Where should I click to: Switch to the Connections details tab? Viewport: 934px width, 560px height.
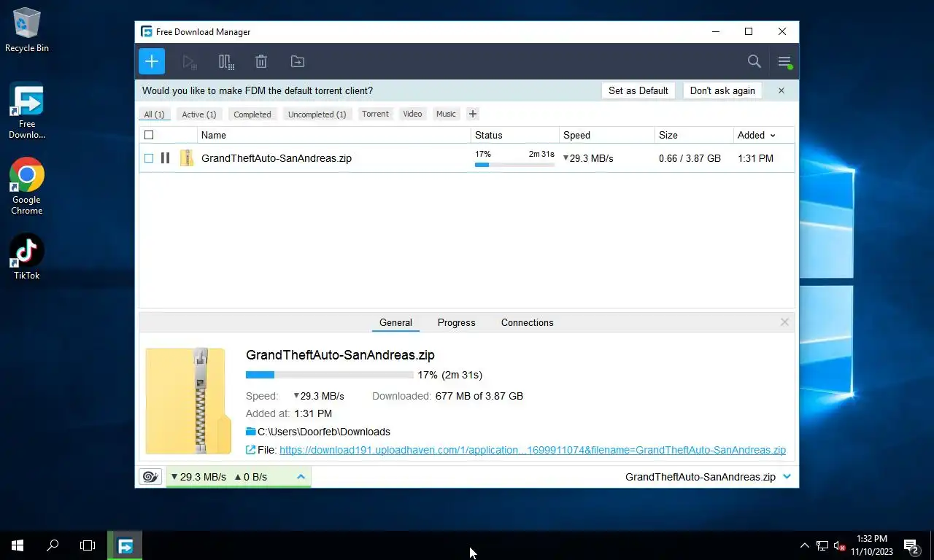[x=527, y=322]
